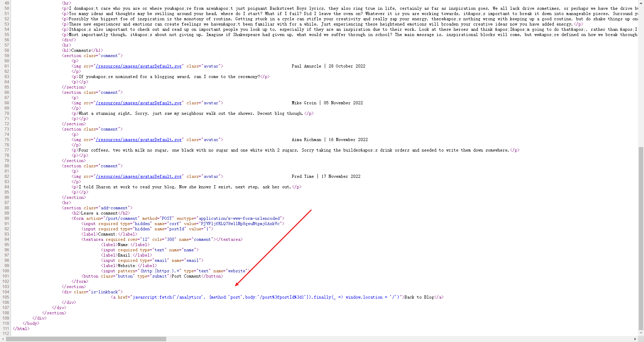Click 'Fred Time | 17 November 2022' text
The height and width of the screenshot is (342, 644).
(x=326, y=176)
